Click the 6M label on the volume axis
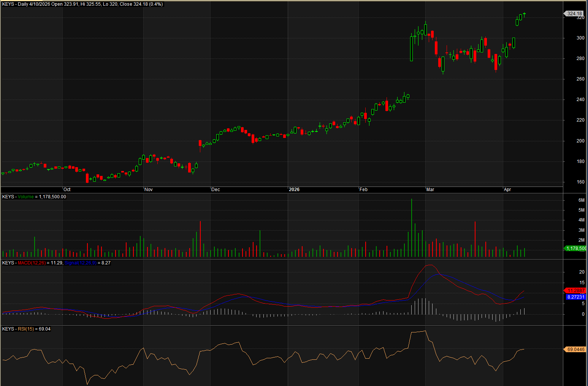This screenshot has height=386, width=588. click(x=581, y=200)
